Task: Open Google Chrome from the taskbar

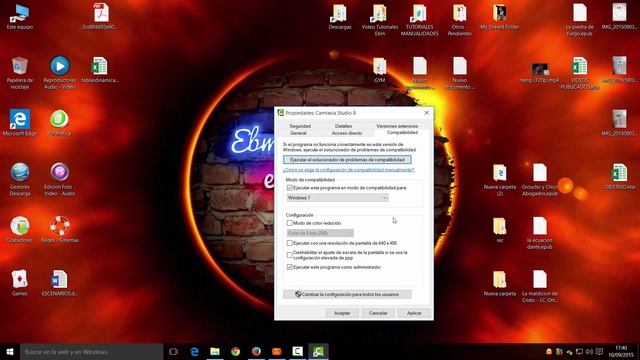Action: (x=236, y=351)
